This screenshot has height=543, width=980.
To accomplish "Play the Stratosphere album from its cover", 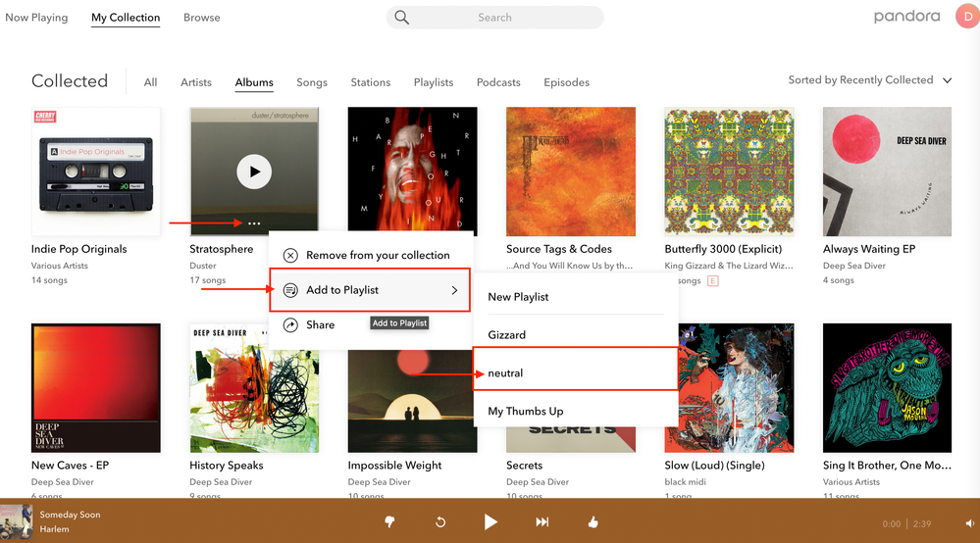I will coord(254,172).
